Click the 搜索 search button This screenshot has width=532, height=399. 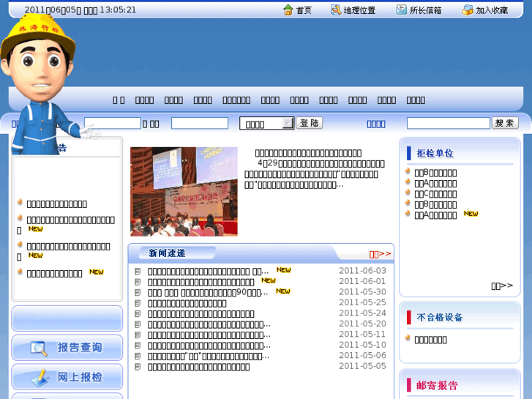(505, 123)
